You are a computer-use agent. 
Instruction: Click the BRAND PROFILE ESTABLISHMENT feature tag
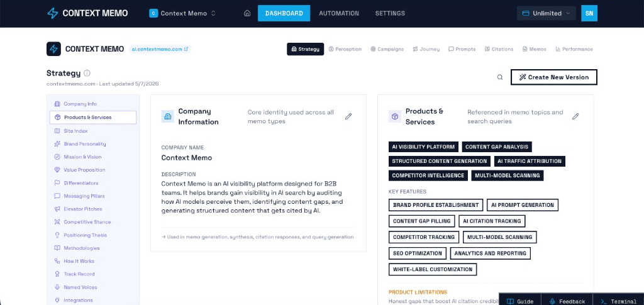pyautogui.click(x=436, y=205)
